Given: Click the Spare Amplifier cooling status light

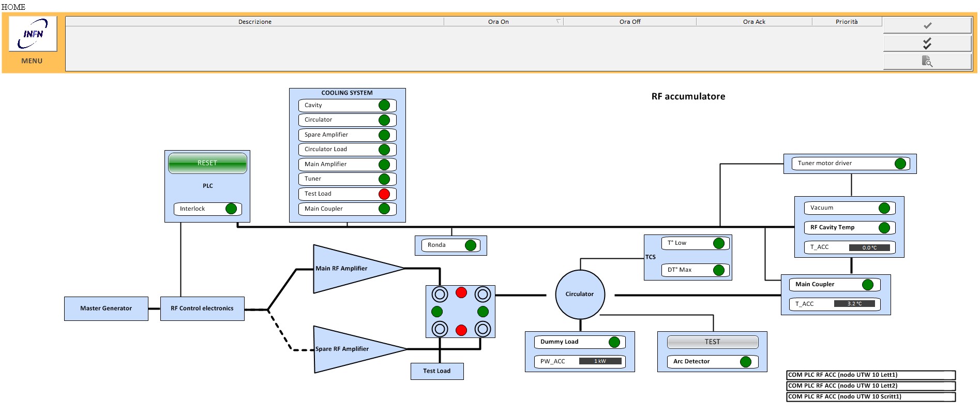Looking at the screenshot, I should point(384,135).
